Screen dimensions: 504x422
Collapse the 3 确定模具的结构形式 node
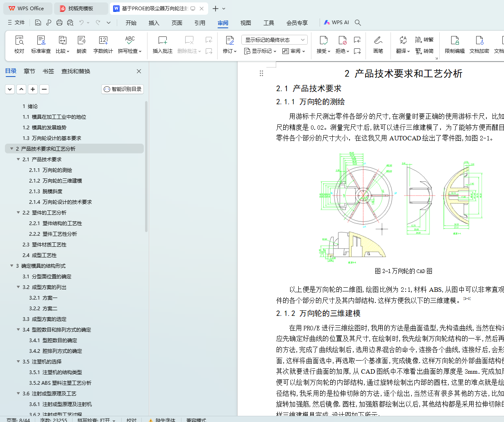tap(12, 266)
